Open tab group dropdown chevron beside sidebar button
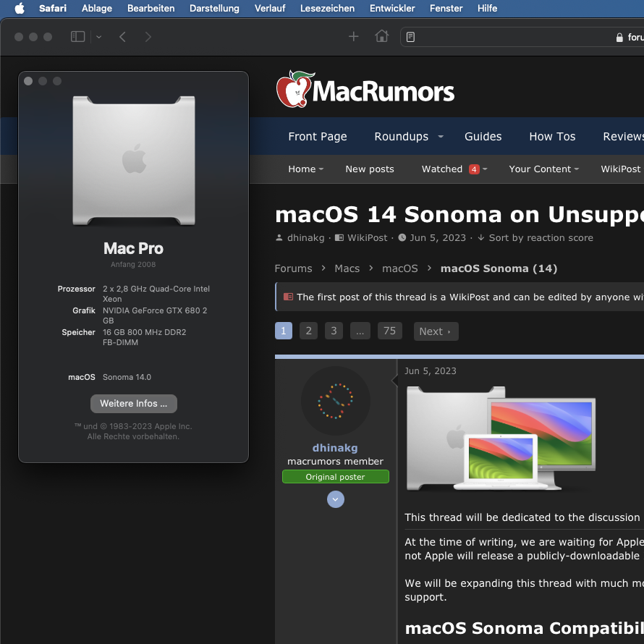Screen dimensions: 644x644 98,37
